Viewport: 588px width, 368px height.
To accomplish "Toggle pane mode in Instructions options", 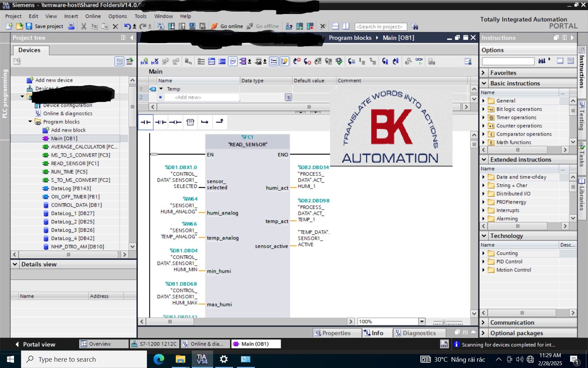I will [560, 61].
